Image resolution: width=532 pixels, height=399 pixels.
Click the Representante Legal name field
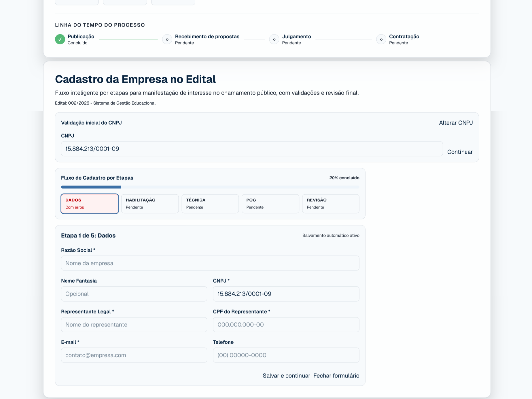134,325
